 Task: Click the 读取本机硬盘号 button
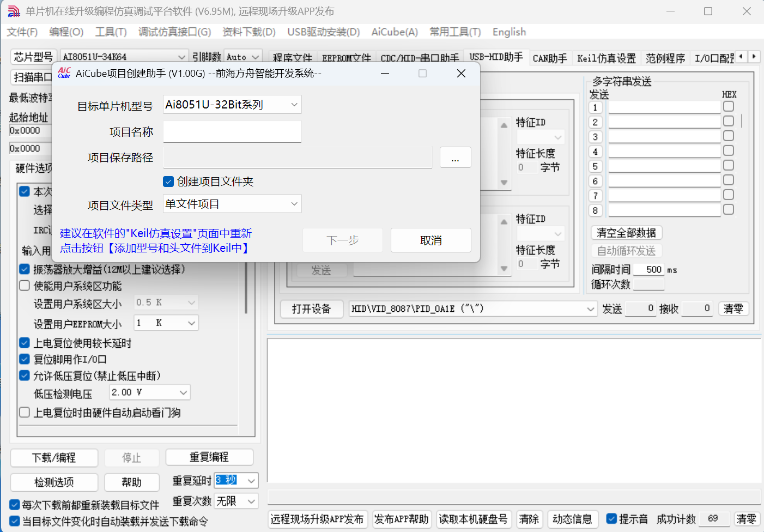[473, 519]
